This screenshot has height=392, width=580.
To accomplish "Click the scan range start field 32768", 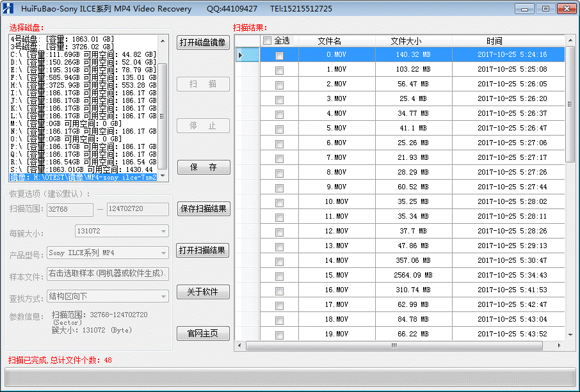I will click(70, 210).
